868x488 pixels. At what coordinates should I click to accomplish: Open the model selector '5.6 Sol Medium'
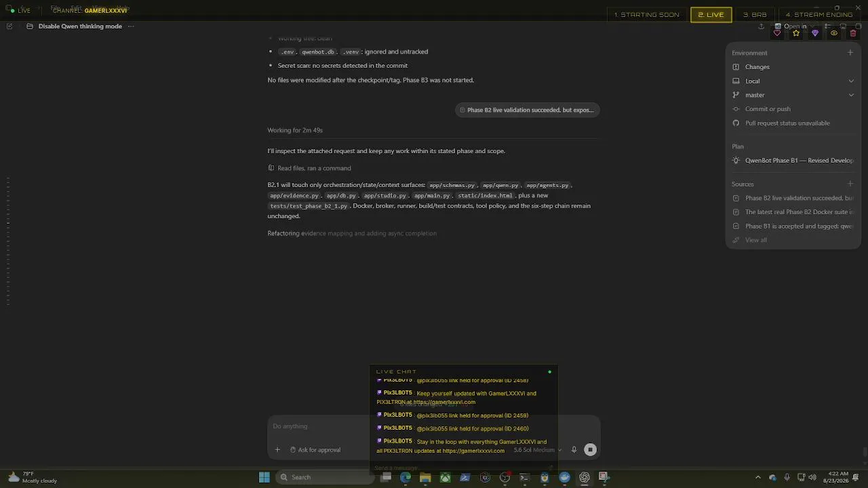tap(537, 450)
